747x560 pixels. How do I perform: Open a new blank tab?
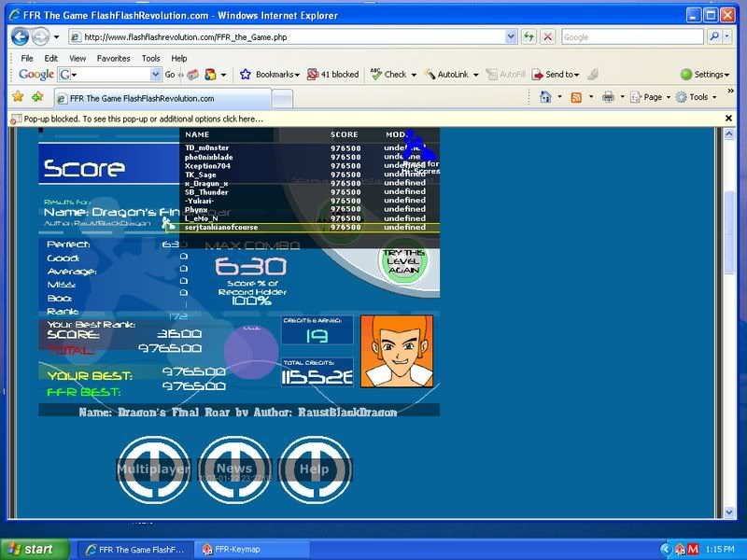[282, 99]
